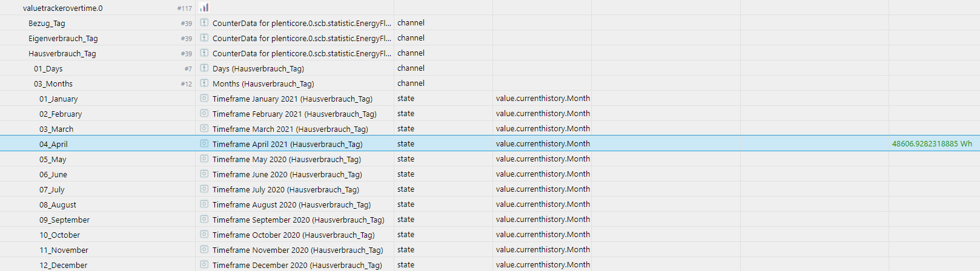Click the state icon for 12_December
Image resolution: width=980 pixels, height=271 pixels.
pyautogui.click(x=204, y=265)
